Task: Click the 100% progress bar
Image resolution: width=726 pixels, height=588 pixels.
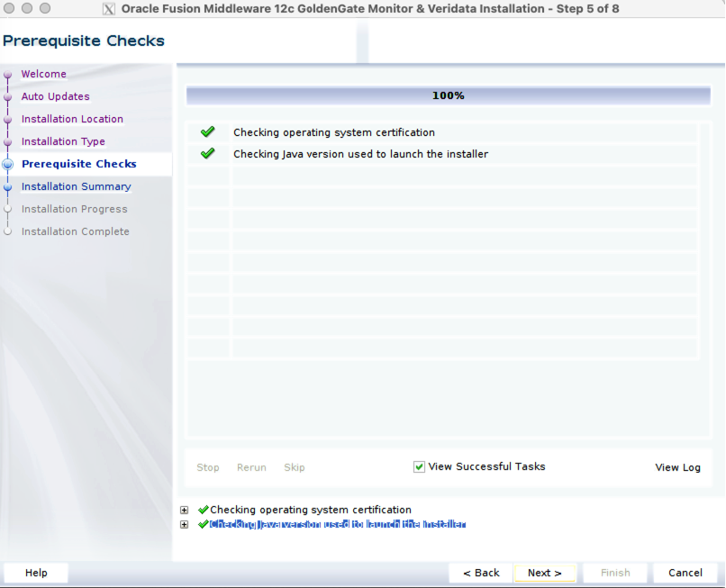Action: [449, 95]
